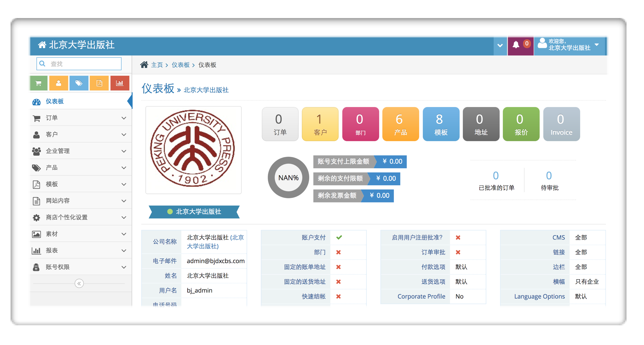Expand the 报表 menu chevron
The width and height of the screenshot is (644, 345).
point(124,250)
